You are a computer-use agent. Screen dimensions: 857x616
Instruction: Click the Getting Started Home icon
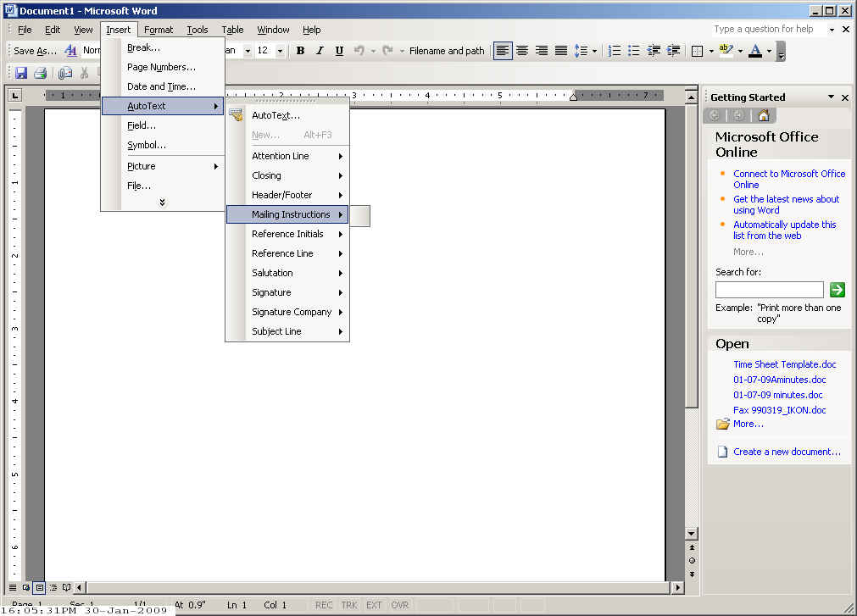764,115
